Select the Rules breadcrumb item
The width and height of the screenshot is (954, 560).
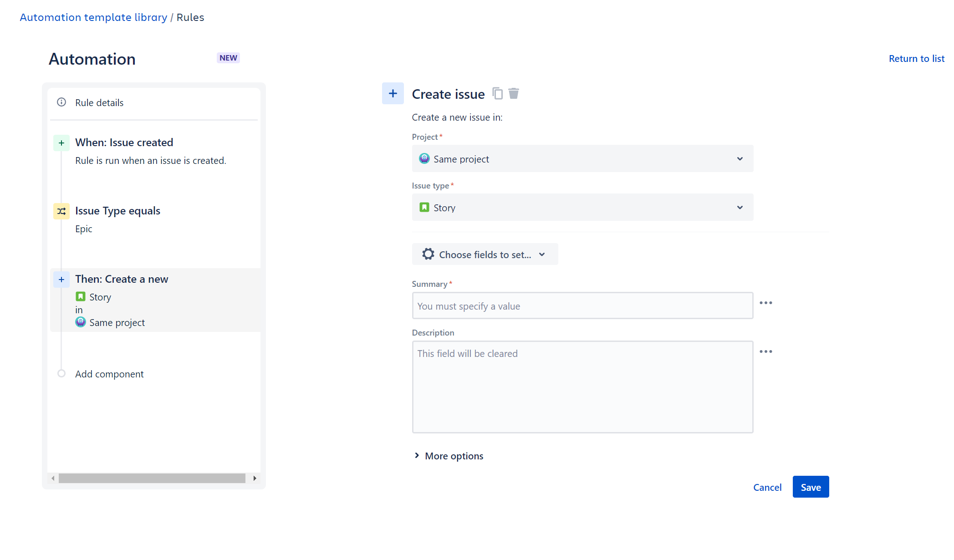[190, 17]
